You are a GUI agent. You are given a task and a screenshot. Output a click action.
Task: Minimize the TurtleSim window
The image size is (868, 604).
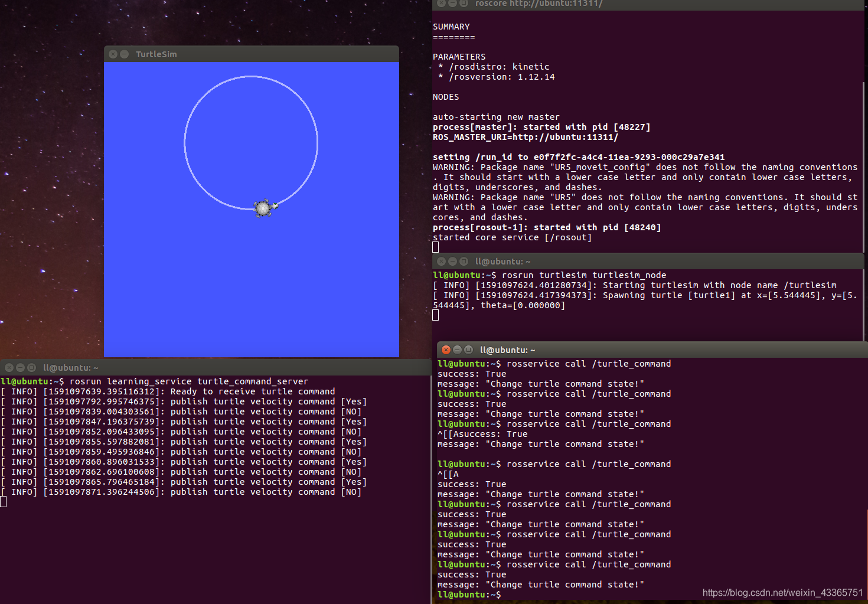pos(124,54)
